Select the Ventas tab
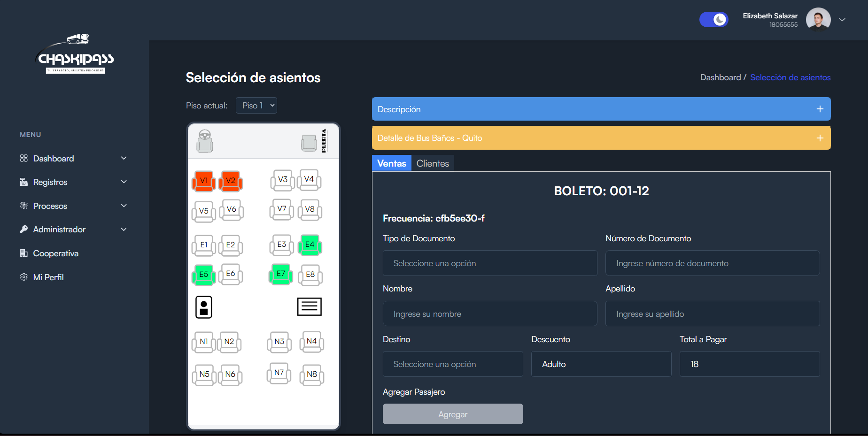 [x=391, y=163]
